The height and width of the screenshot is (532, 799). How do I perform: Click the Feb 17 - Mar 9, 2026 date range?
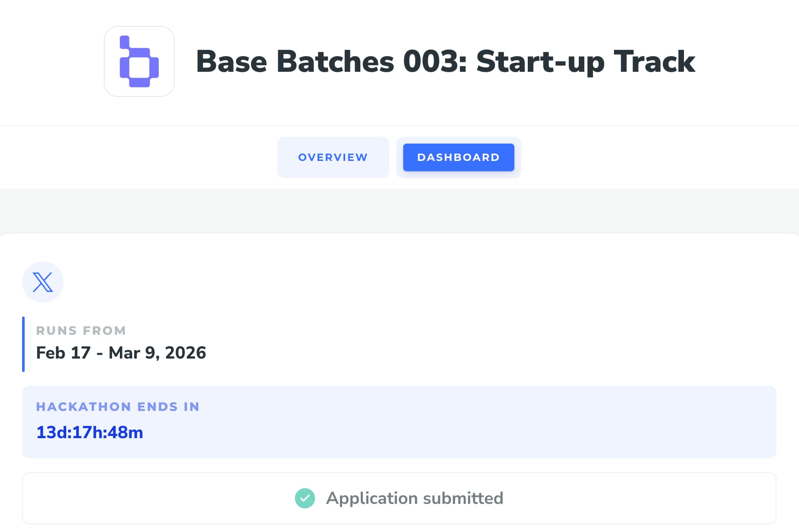121,353
